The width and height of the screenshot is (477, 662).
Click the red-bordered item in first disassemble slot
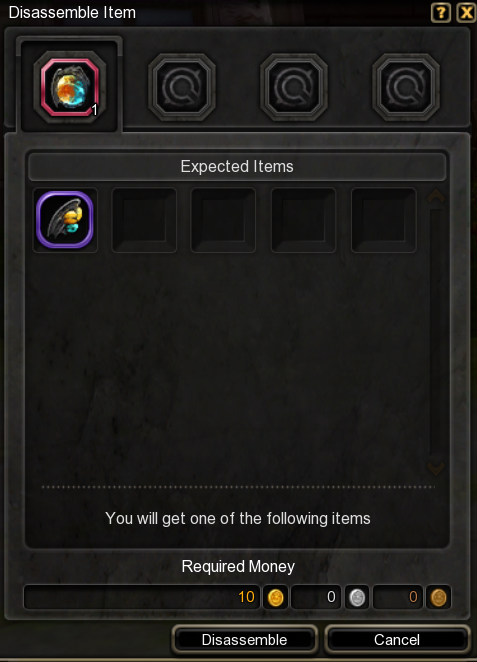pos(70,87)
